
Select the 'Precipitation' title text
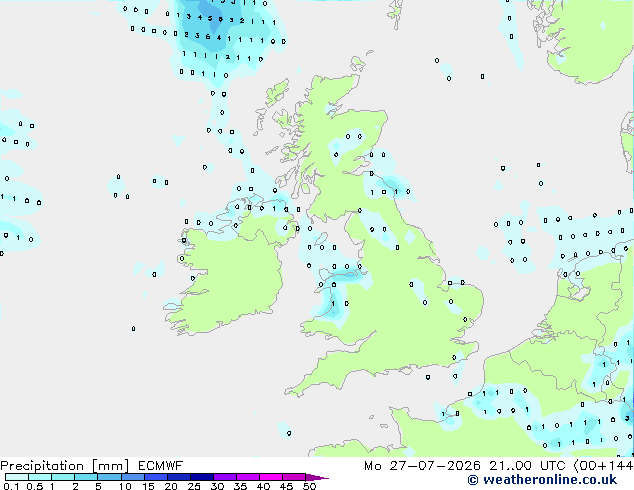point(42,466)
